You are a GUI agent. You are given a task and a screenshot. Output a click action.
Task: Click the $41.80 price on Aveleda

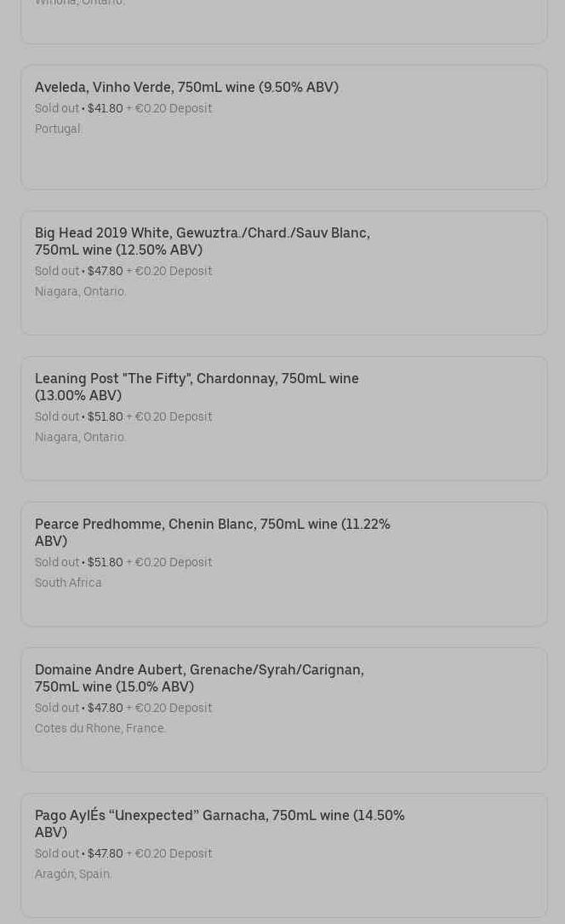pyautogui.click(x=105, y=108)
